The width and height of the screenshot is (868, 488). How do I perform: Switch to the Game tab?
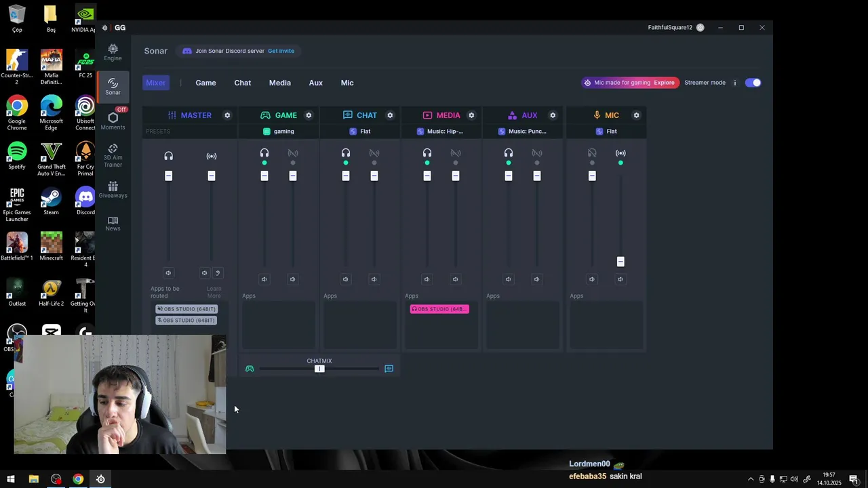[x=205, y=83]
